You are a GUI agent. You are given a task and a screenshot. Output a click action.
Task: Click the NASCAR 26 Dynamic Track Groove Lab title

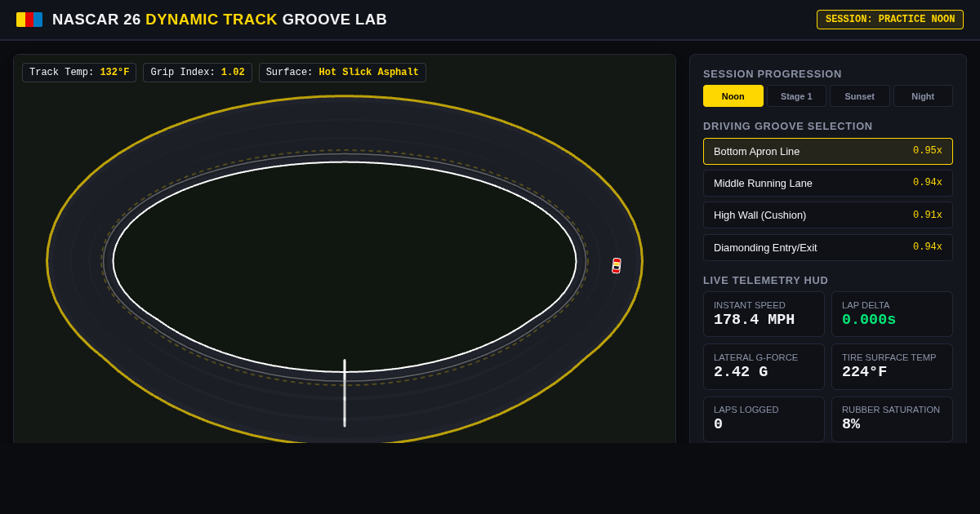point(220,20)
